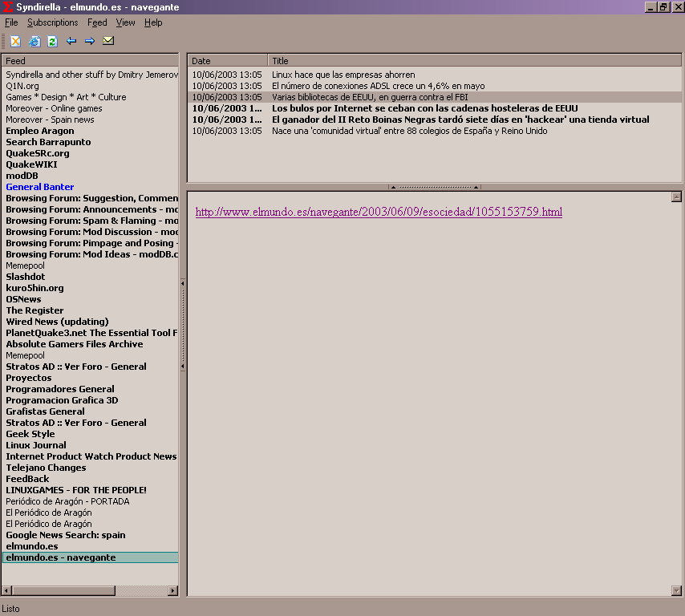Click feed list scrollbar right arrow
Image resolution: width=685 pixels, height=616 pixels.
[173, 590]
